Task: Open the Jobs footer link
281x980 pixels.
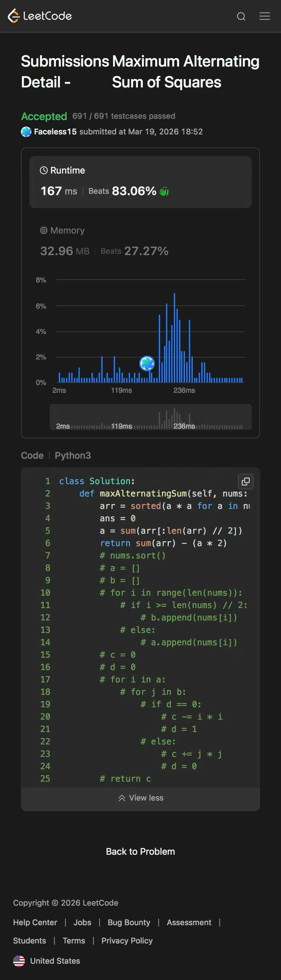Action: coord(82,922)
